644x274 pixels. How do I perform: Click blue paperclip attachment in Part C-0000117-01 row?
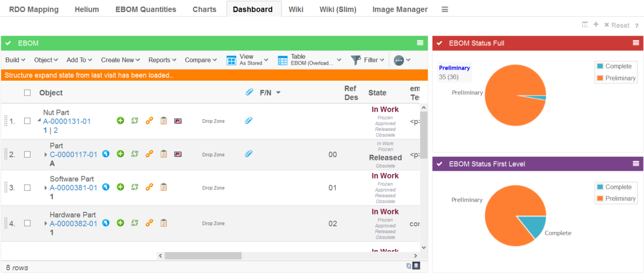(x=248, y=154)
